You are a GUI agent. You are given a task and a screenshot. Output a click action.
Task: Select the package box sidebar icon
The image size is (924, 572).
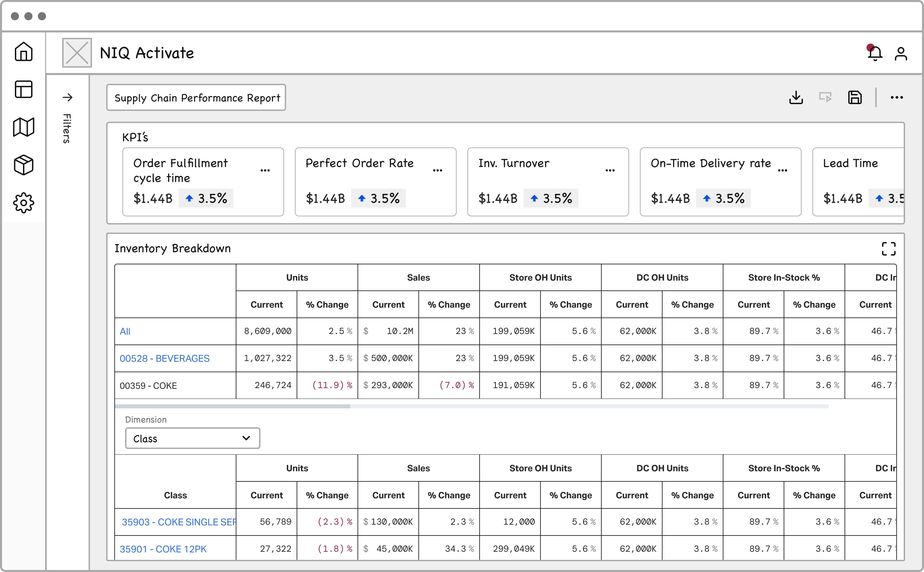pyautogui.click(x=23, y=165)
